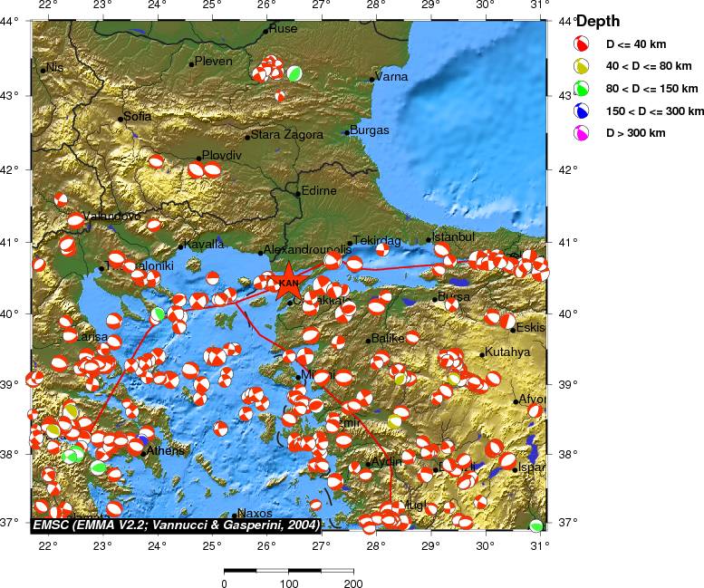
Task: Click the Istanbul city label
Action: (x=454, y=236)
